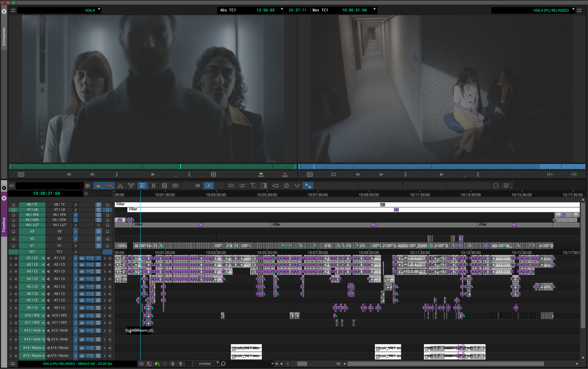Click the Splice-In yellow arrow button
The height and width of the screenshot is (369, 588).
point(261,174)
